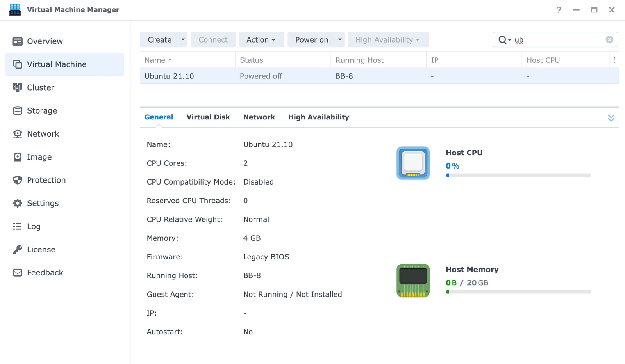Open the Storage section
625x364 pixels.
[x=41, y=110]
